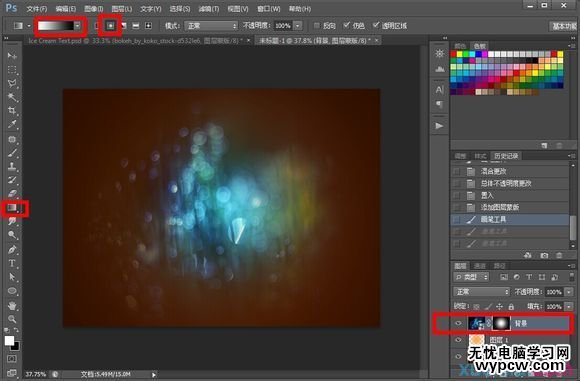Select the Eyedropper tool
Viewport: 580px width, 381px height.
tap(12, 125)
